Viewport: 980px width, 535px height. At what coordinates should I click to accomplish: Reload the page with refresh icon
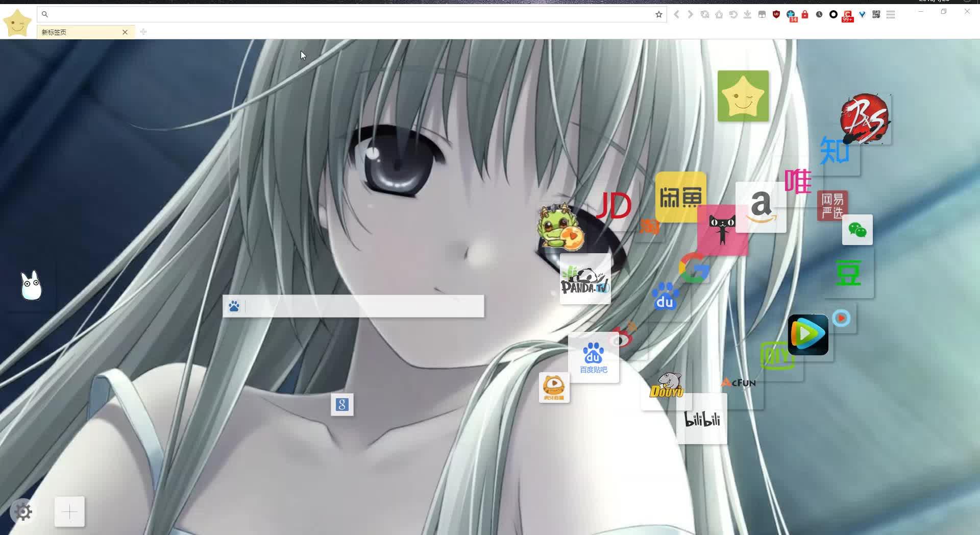(x=705, y=14)
